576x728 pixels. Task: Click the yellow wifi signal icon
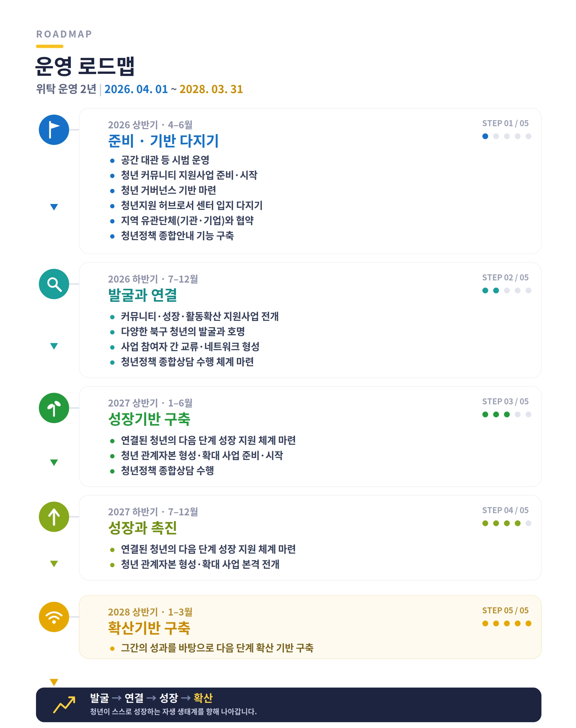click(x=54, y=617)
